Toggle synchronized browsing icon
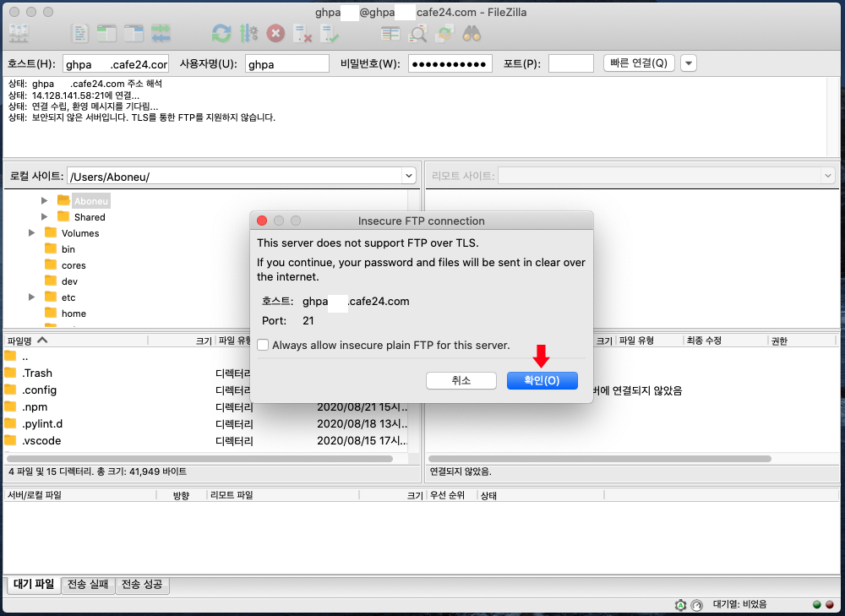The image size is (845, 616). (444, 34)
